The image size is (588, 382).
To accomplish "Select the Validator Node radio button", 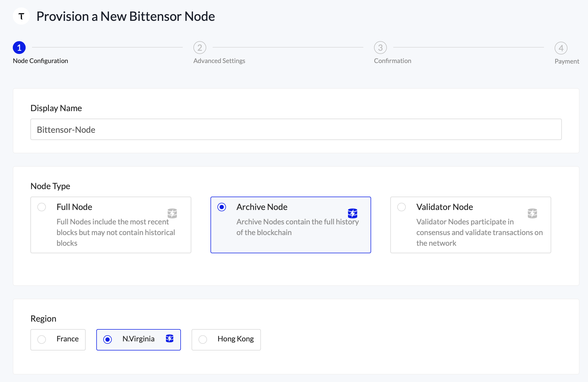I will 401,207.
